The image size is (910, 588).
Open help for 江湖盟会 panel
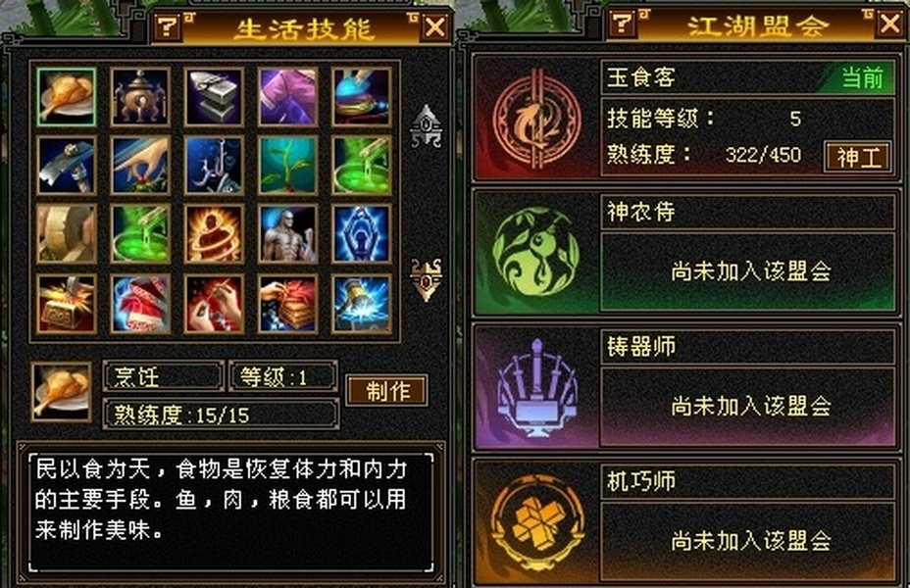(x=622, y=24)
